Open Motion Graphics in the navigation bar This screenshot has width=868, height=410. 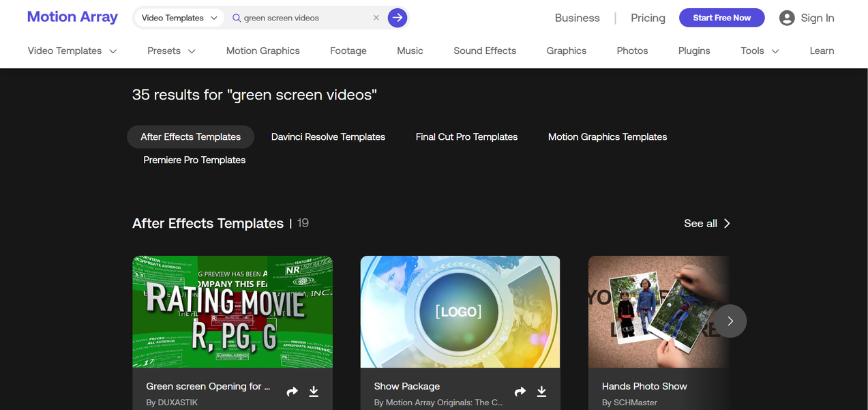(x=263, y=50)
